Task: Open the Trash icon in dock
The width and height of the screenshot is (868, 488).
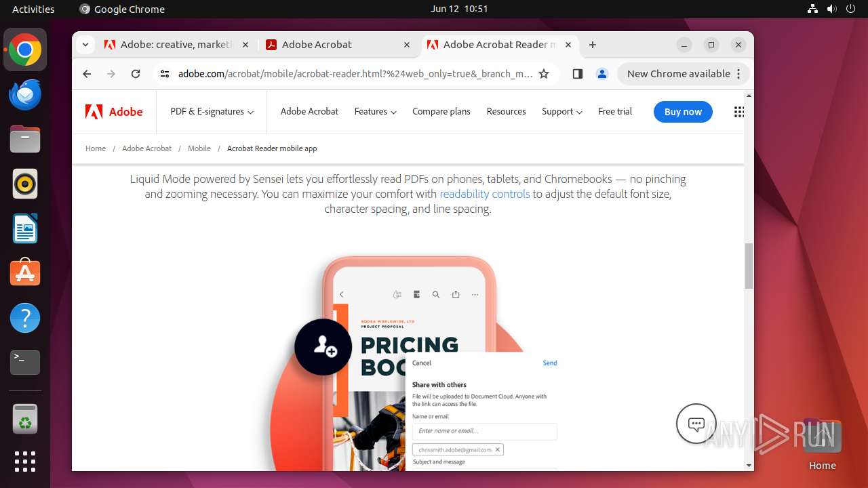Action: pyautogui.click(x=25, y=419)
